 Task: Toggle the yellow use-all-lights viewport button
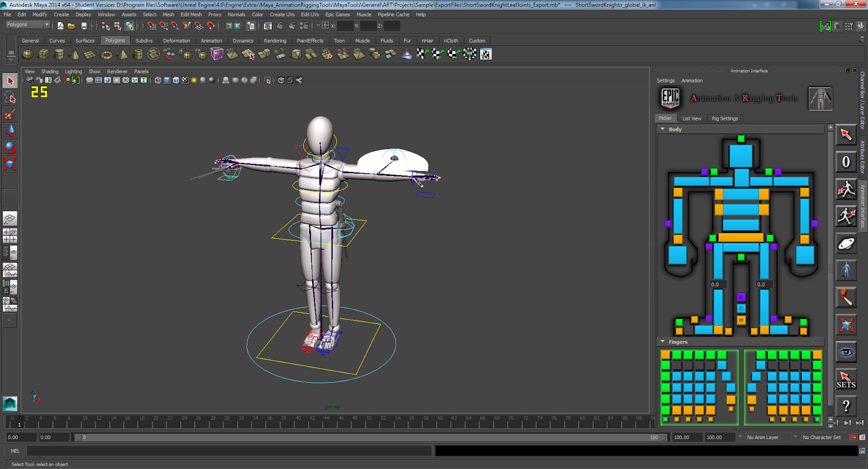tap(194, 80)
